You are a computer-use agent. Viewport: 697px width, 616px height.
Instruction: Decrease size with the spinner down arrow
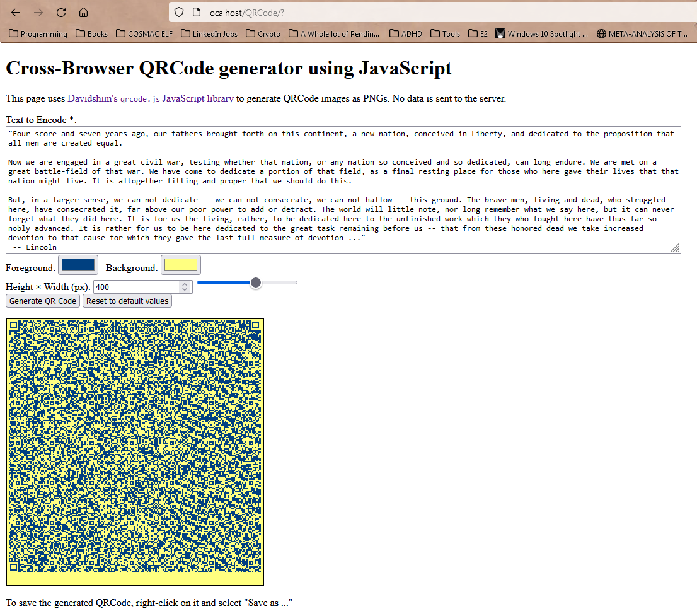pos(185,289)
